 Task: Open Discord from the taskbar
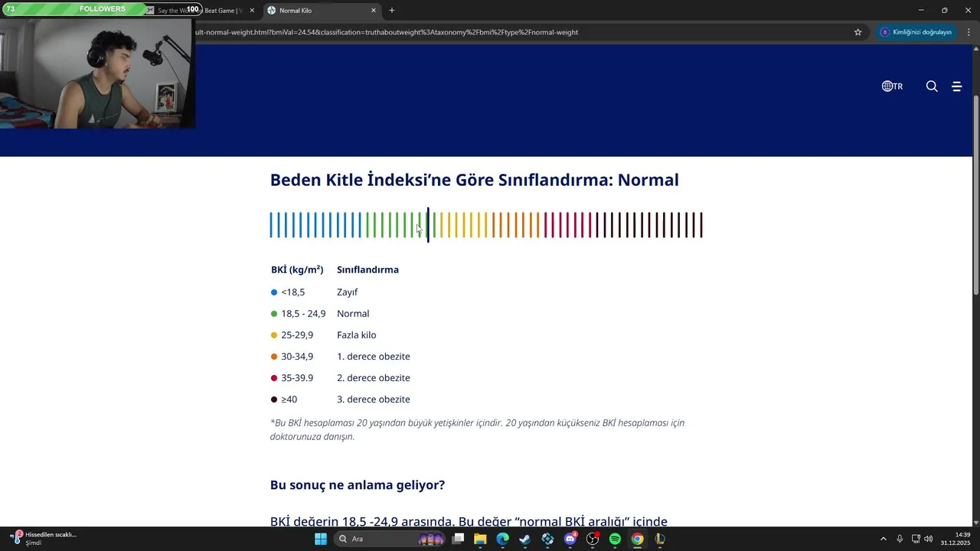coord(570,539)
